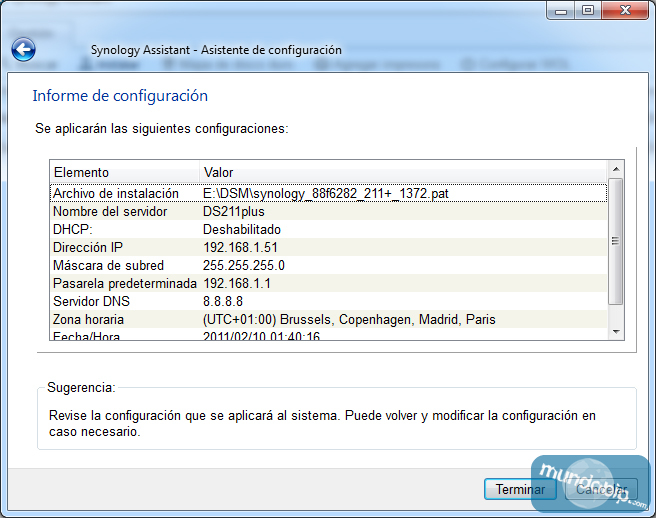
Task: Click the Elemento column header
Action: [x=124, y=172]
